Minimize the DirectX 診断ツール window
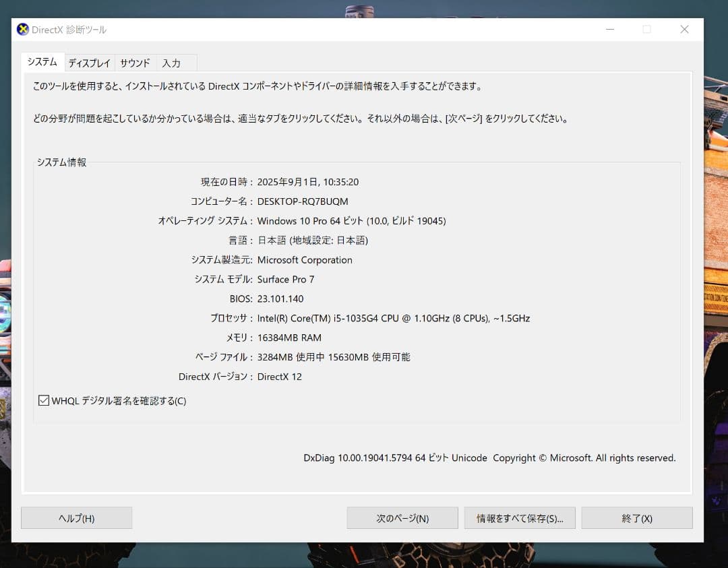 [610, 30]
